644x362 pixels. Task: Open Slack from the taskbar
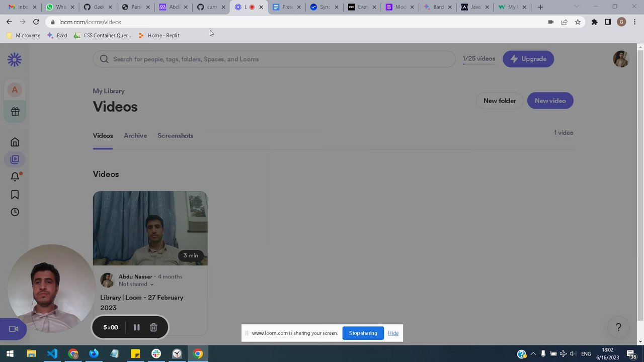coord(156,354)
